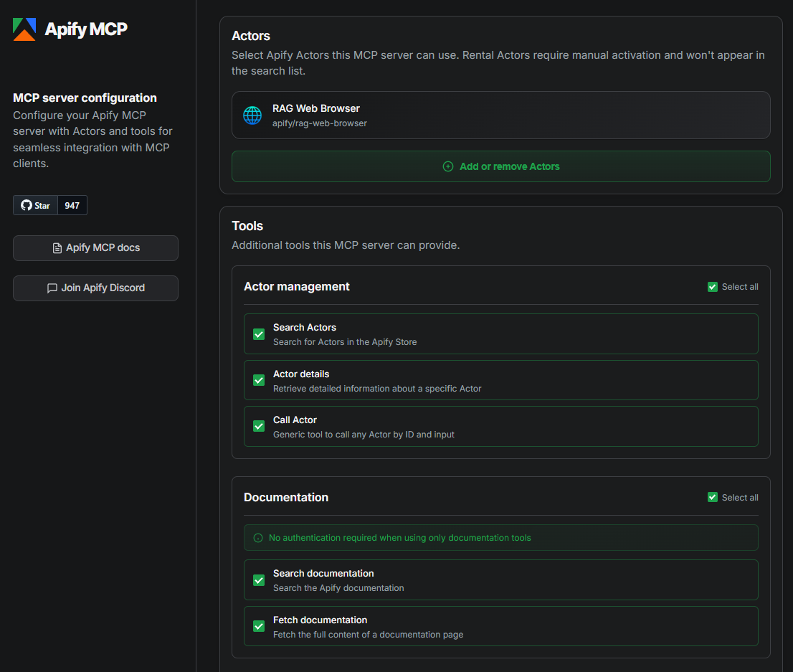793x672 pixels.
Task: Open the Apify MCP docs
Action: point(95,247)
